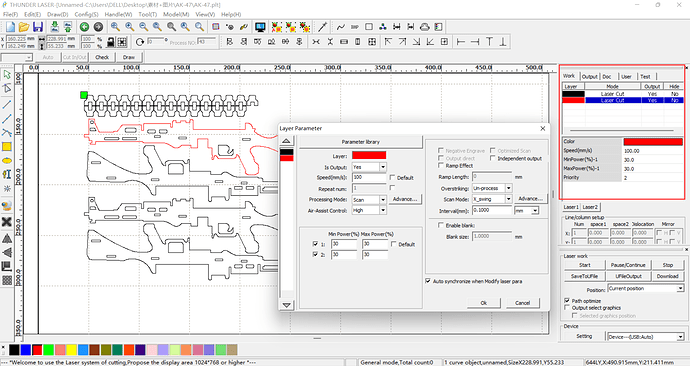Enable the Ramp Effect checkbox
Viewport: 690px width, 366px height.
440,165
